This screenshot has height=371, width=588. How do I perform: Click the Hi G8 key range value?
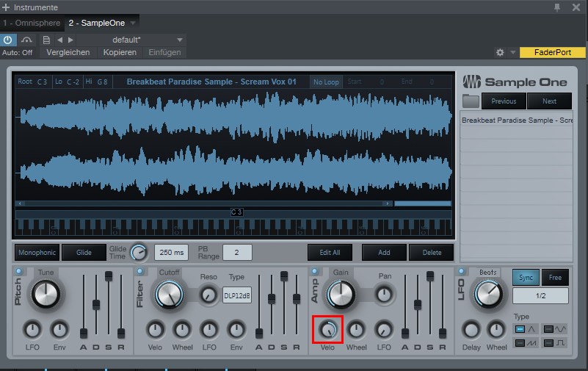click(102, 82)
